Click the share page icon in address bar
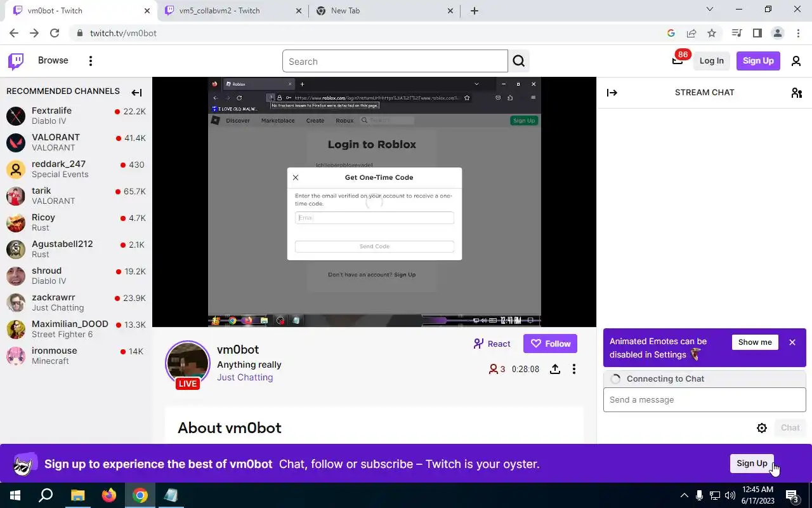The width and height of the screenshot is (812, 508). pos(691,33)
